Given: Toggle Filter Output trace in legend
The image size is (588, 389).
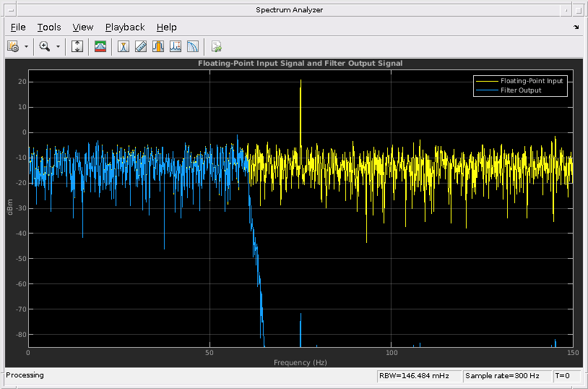Looking at the screenshot, I should pos(520,90).
